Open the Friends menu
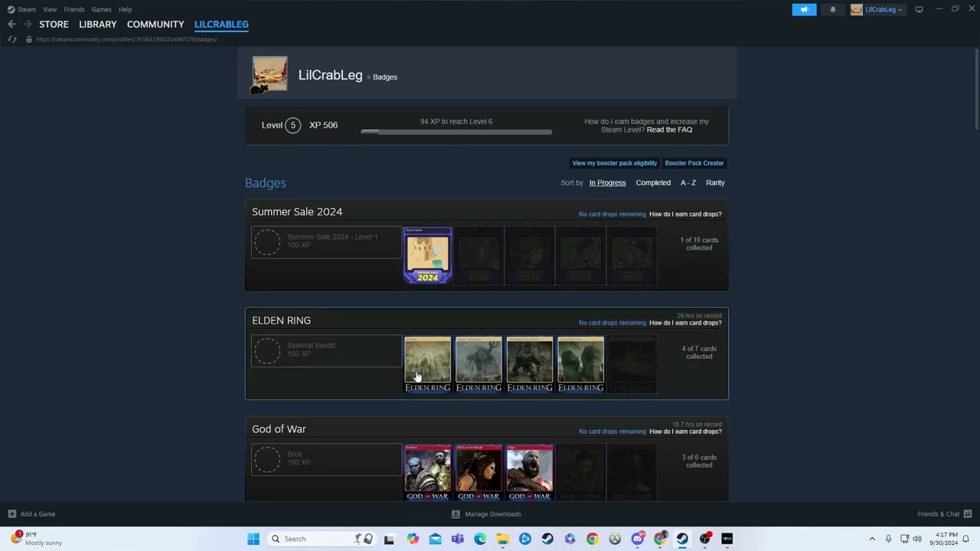Screen dimensions: 980x551 click(74, 9)
